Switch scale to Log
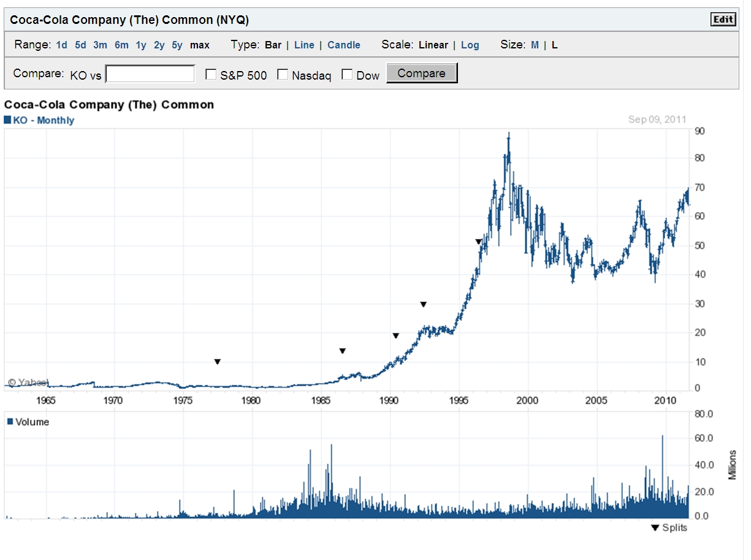751x560 pixels. coord(470,45)
